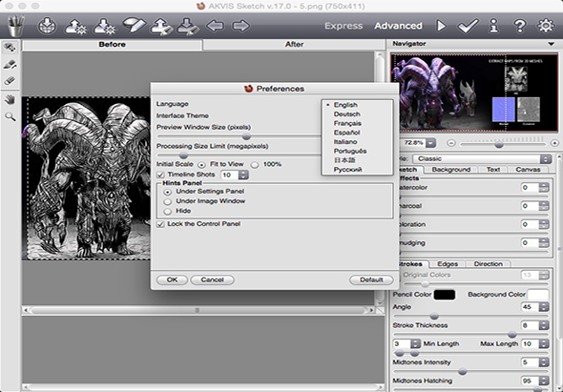Open Help with the question mark icon
Screen dimensions: 563x392
pyautogui.click(x=519, y=26)
